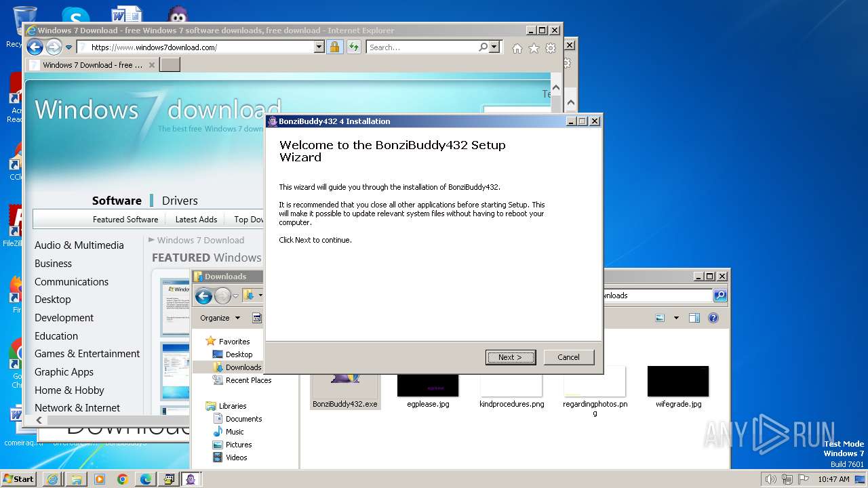Close the Windows 7 Download tab
The height and width of the screenshot is (488, 868).
(152, 65)
